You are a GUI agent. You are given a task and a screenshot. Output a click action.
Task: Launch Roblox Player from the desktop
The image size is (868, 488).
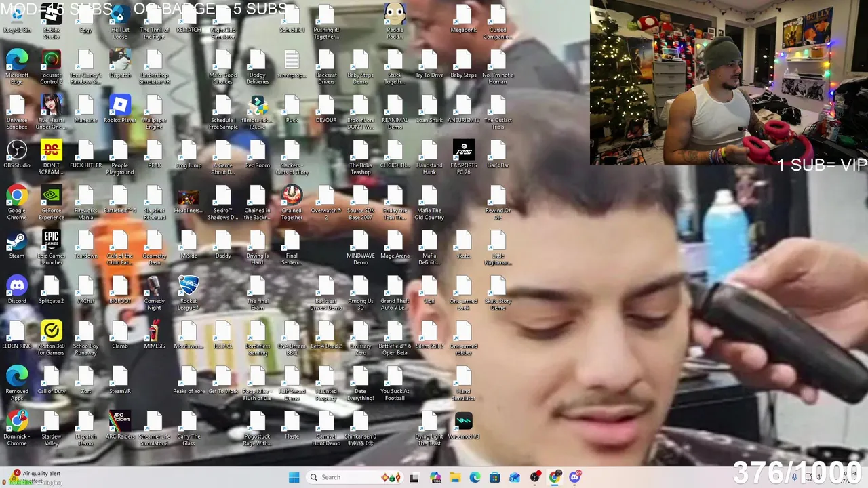pyautogui.click(x=120, y=108)
